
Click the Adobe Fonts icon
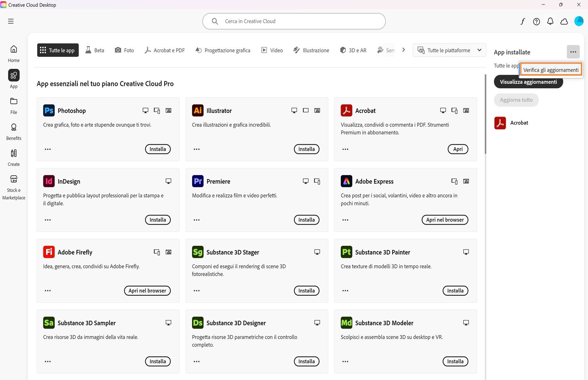[522, 21]
